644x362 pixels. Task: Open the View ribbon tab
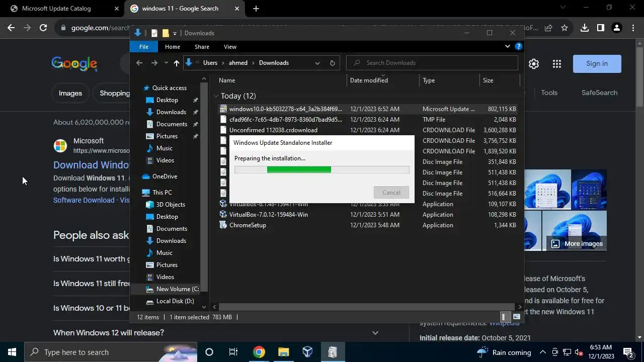tap(230, 47)
